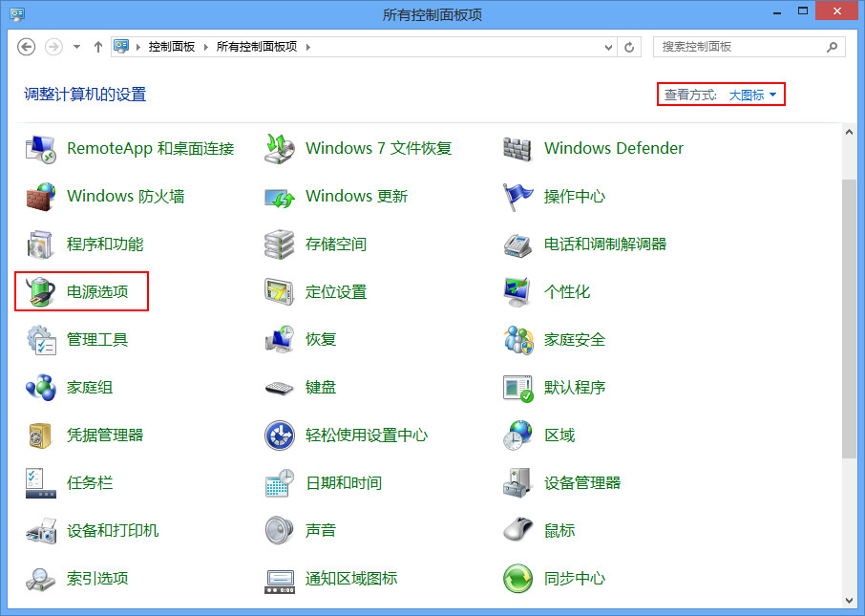Open the 电源选项 link
Viewport: 865px width, 616px height.
(x=97, y=292)
